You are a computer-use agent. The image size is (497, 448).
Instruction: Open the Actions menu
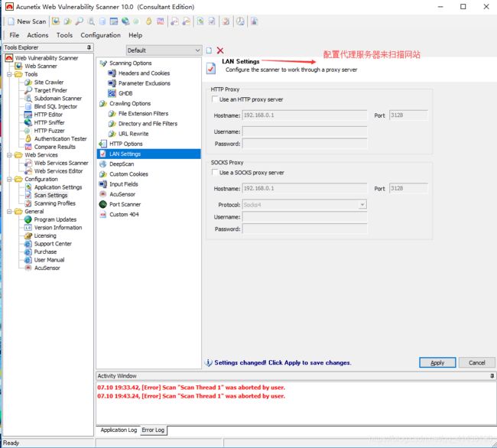click(37, 35)
